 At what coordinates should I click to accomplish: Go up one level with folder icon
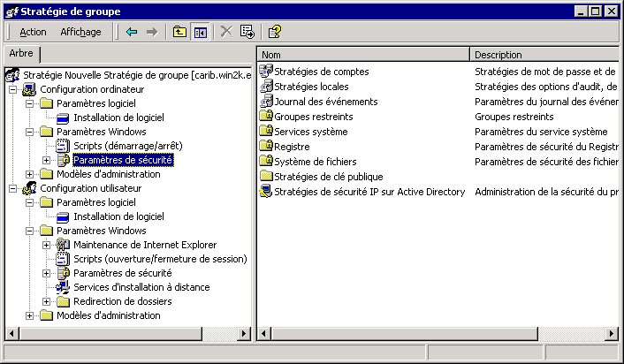point(180,32)
